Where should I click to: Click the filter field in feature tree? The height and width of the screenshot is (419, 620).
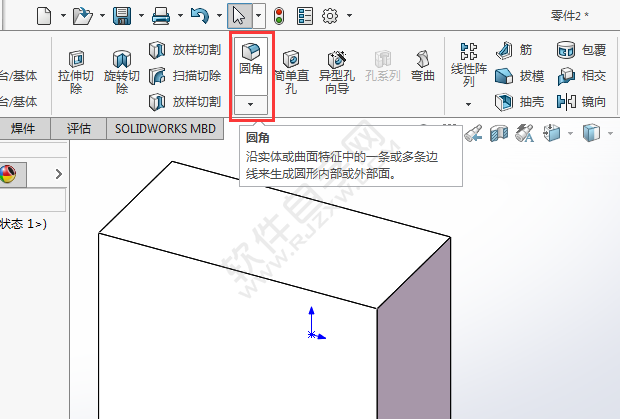(32, 200)
